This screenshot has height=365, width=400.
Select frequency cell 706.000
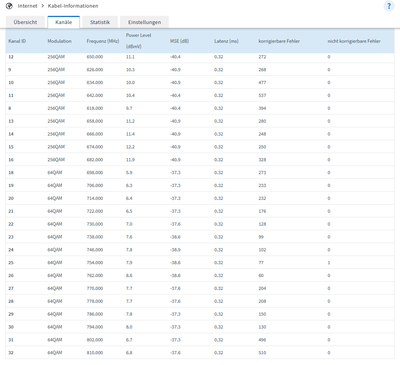(95, 185)
